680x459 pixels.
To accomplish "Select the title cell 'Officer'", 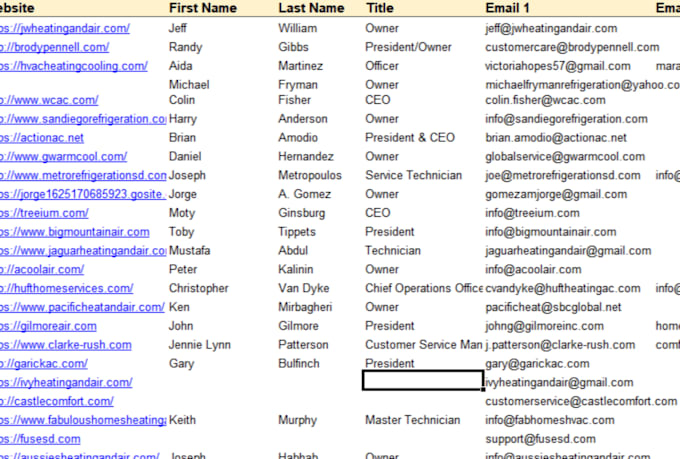I will pos(382,66).
